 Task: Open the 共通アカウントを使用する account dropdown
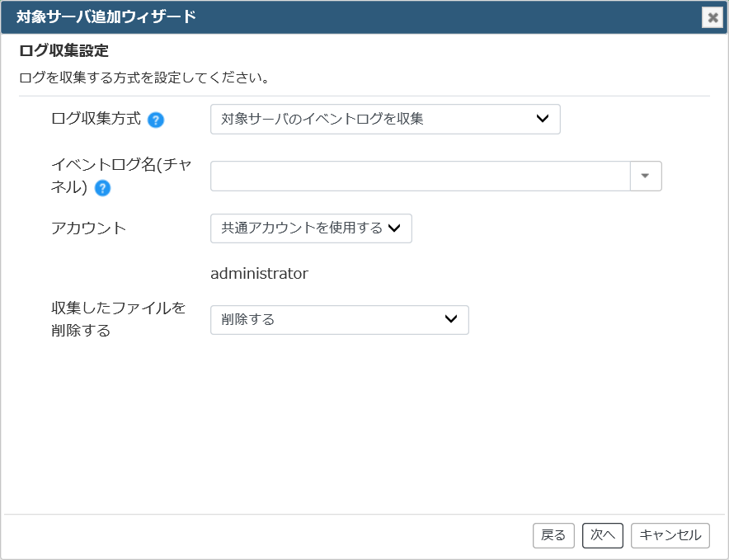(311, 228)
